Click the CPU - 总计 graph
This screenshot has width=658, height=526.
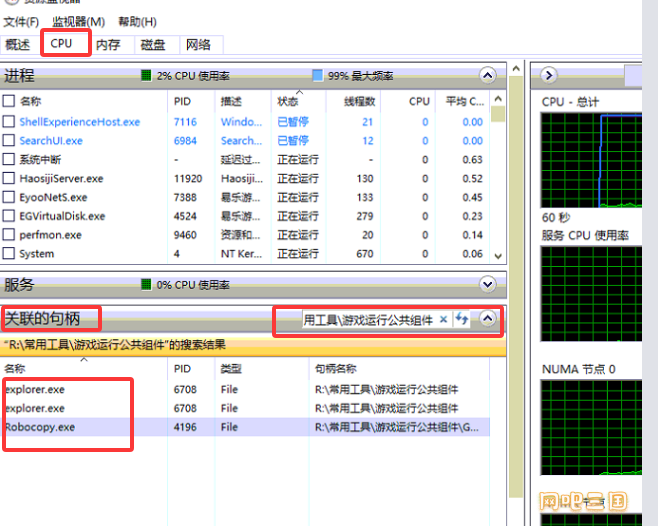click(x=591, y=160)
